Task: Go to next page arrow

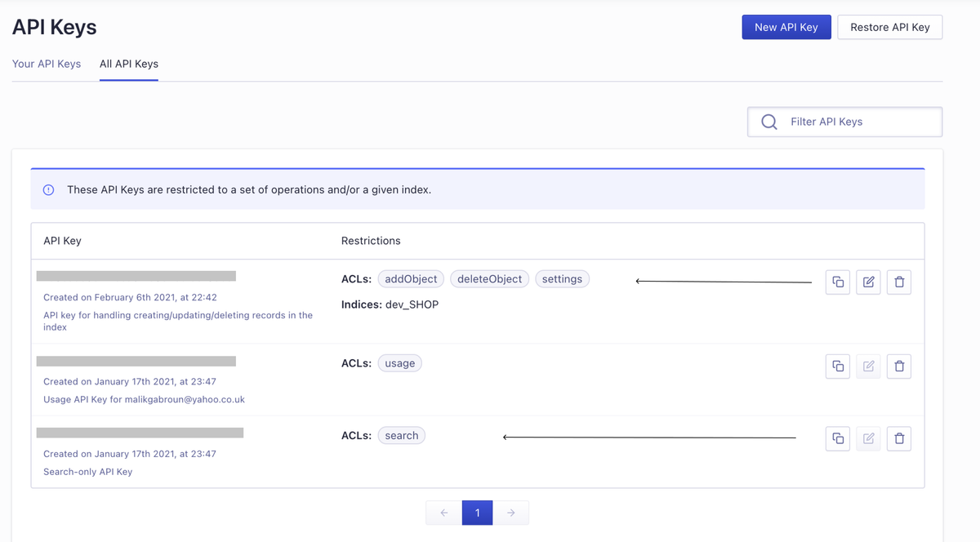Action: coord(510,513)
